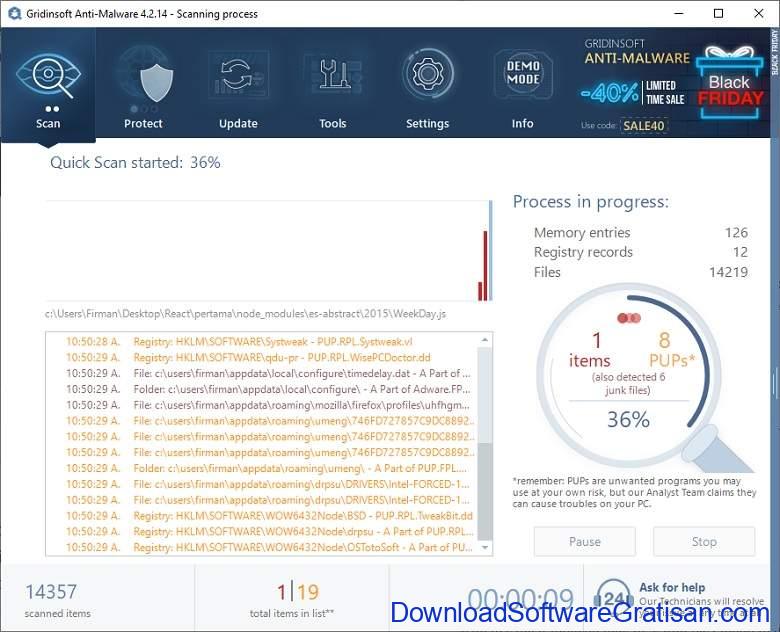The width and height of the screenshot is (780, 632).
Task: Click the Update tab label
Action: point(238,123)
